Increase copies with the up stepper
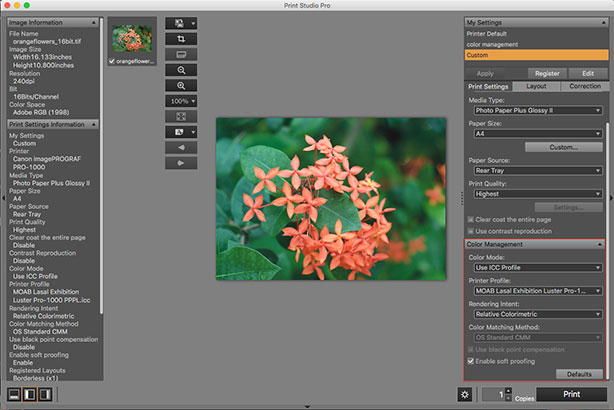Viewport: 614px width, 410px height. click(x=508, y=391)
